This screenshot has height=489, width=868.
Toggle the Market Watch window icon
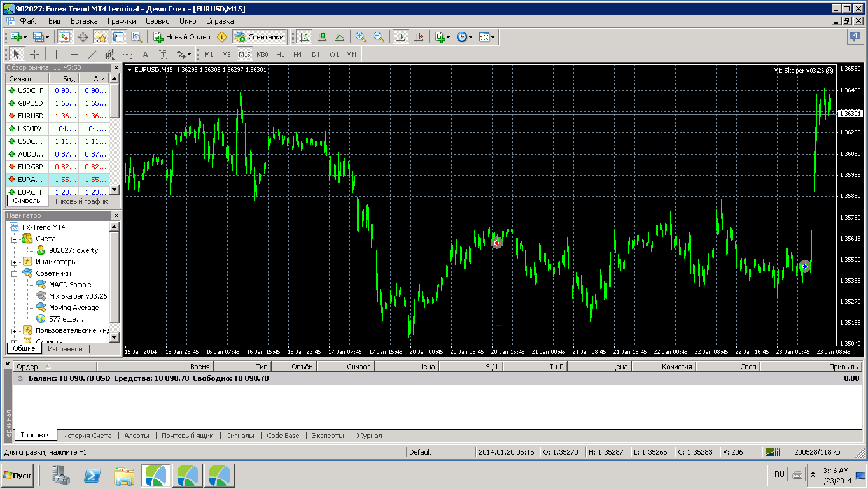[65, 37]
